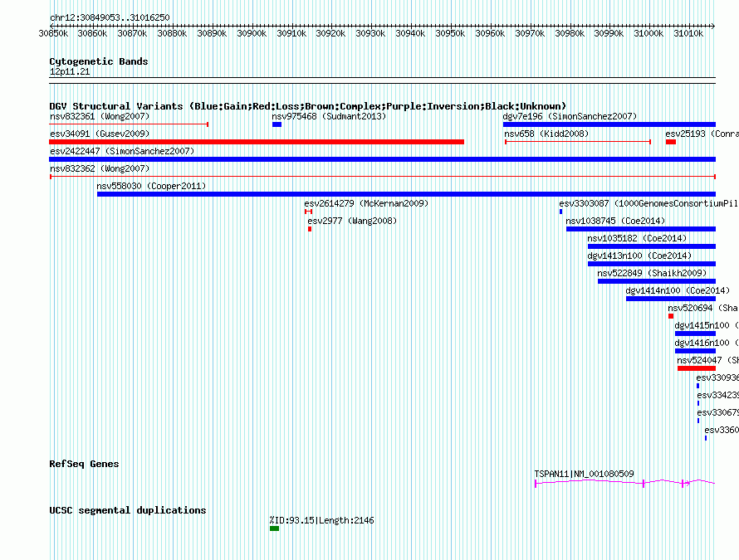
Task: Click the nsv558030 blue gain bar
Action: [406, 194]
